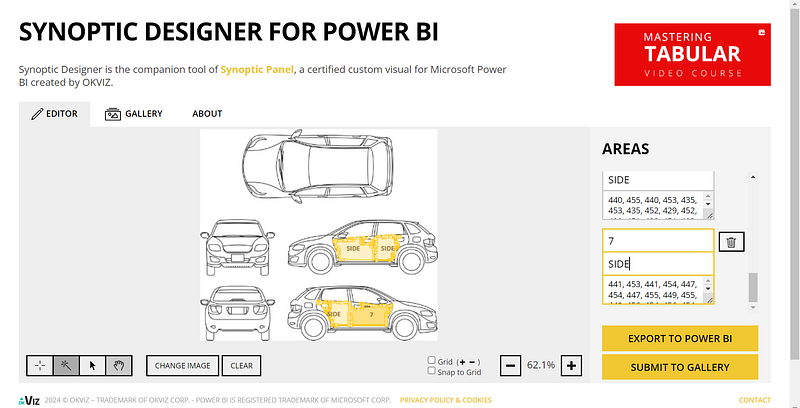Select the highlighted area labeled 7 on car
800x408 pixels.
pyautogui.click(x=371, y=315)
